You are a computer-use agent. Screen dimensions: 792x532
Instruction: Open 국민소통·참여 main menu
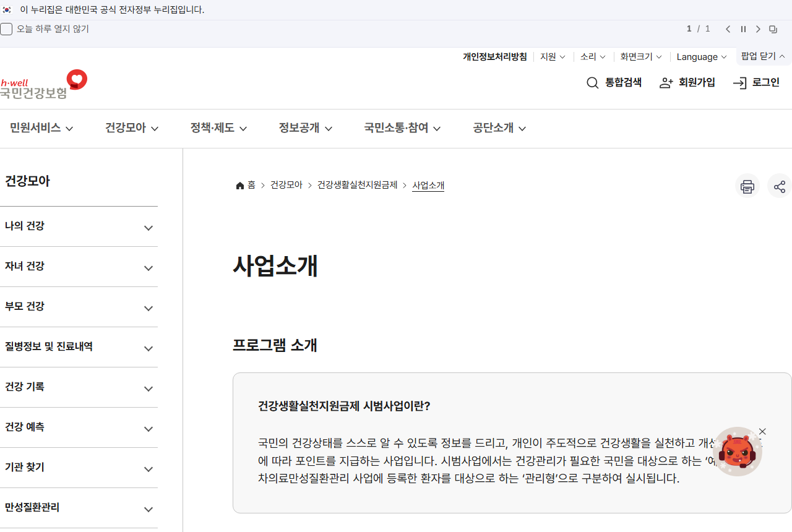click(402, 128)
